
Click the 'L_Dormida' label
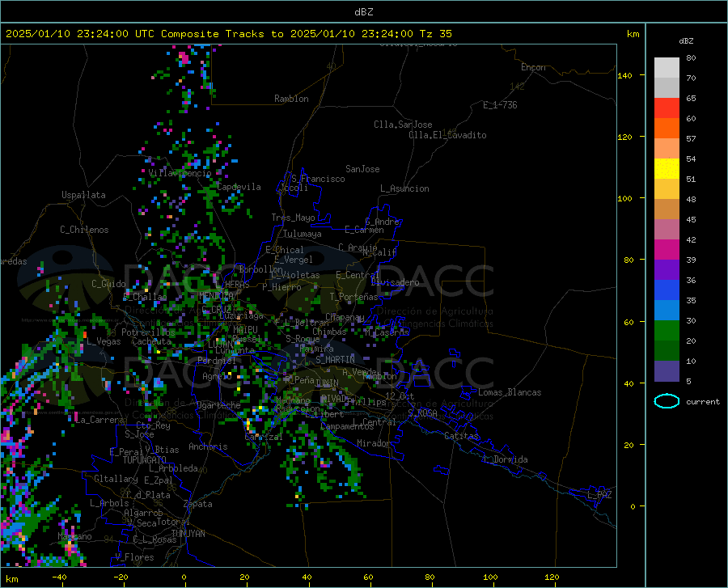505,459
